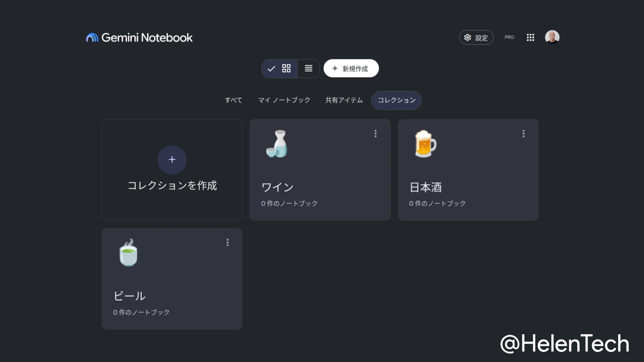This screenshot has height=362, width=644.
Task: Click the beer mug emoji on 日本酒 card
Action: 425,144
